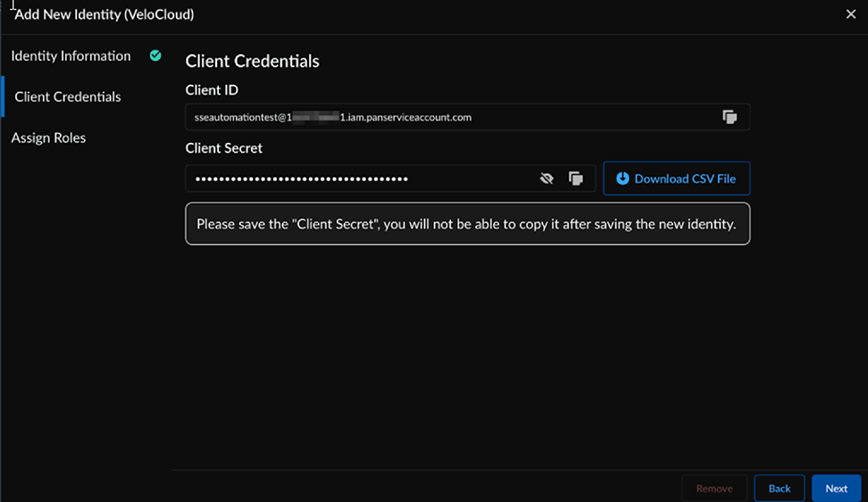Close the Add New Identity dialog

[x=850, y=14]
